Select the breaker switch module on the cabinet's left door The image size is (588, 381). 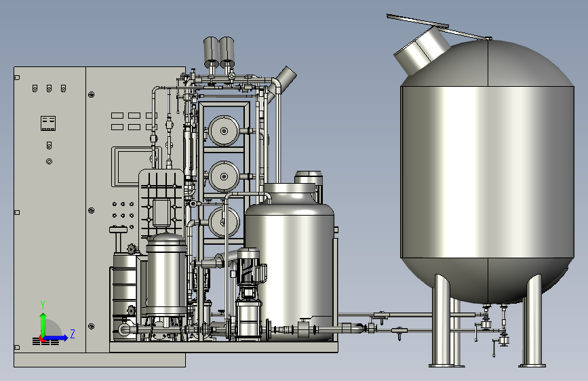click(48, 123)
